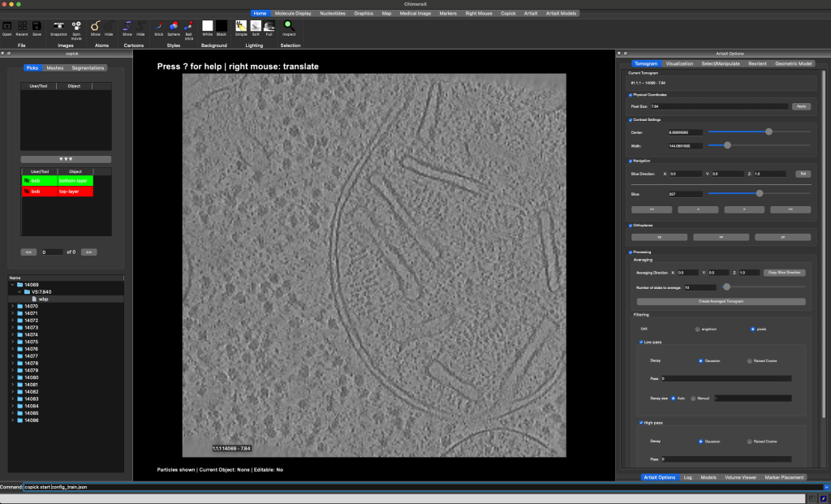This screenshot has height=504, width=831.
Task: Apply Sphere style
Action: pos(174,28)
